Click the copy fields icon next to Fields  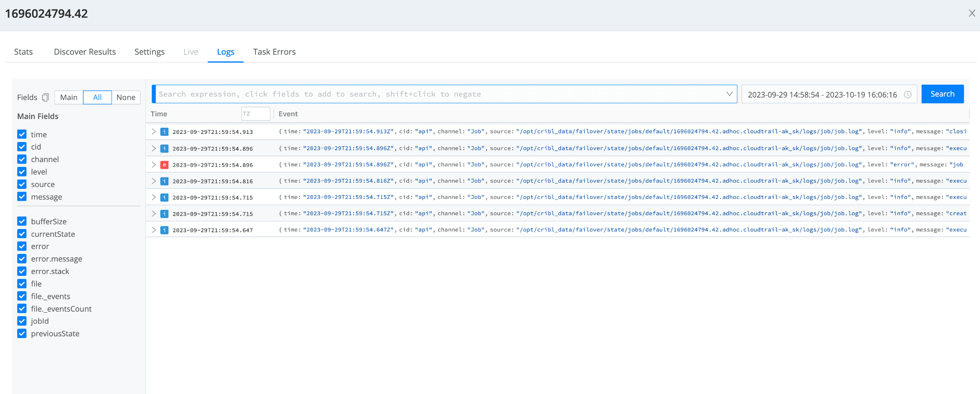(45, 98)
